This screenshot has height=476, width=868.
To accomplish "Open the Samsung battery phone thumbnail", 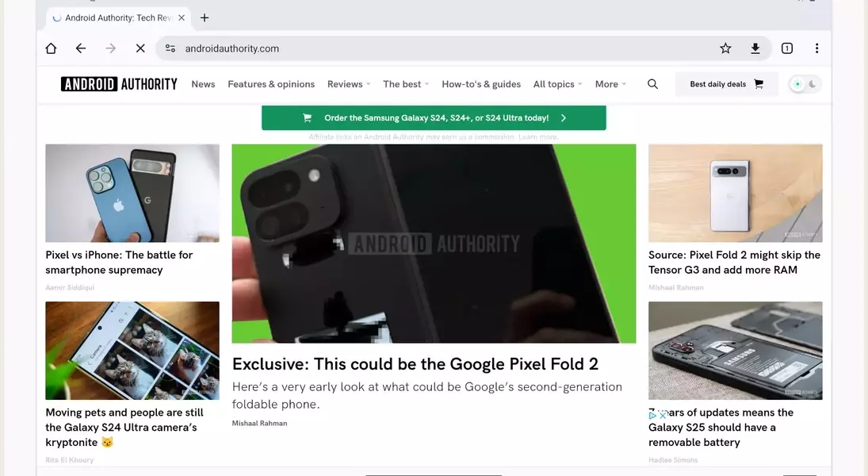I will [736, 351].
